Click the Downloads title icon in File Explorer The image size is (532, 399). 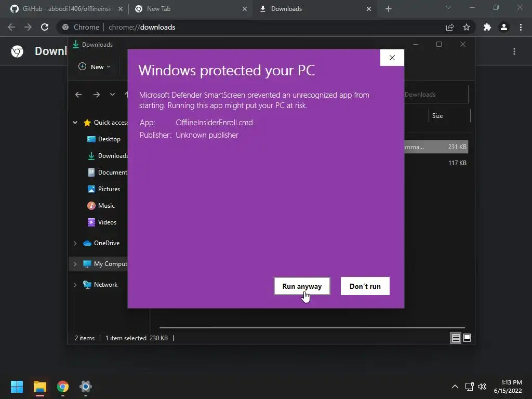coord(76,45)
